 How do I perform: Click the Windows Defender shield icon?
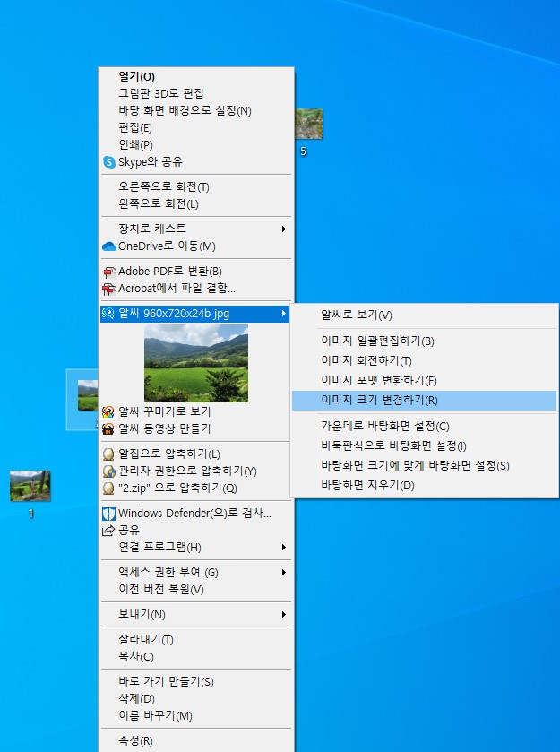pyautogui.click(x=108, y=514)
